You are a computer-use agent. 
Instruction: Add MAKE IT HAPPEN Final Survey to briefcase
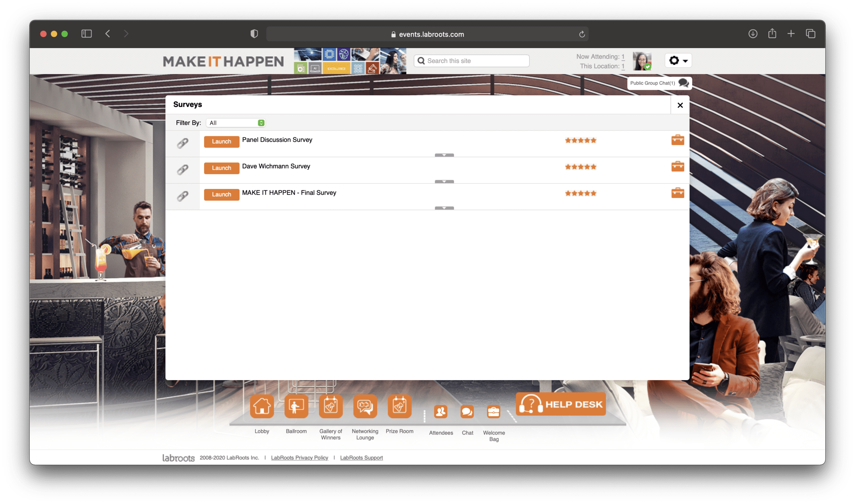[x=677, y=193]
